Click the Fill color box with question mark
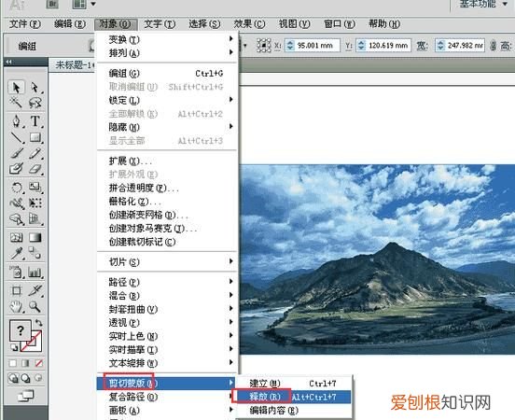 [x=20, y=330]
